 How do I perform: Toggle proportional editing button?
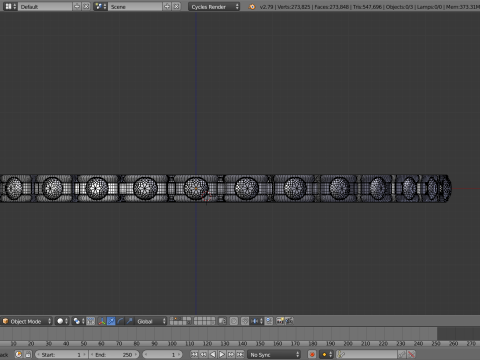pyautogui.click(x=234, y=321)
